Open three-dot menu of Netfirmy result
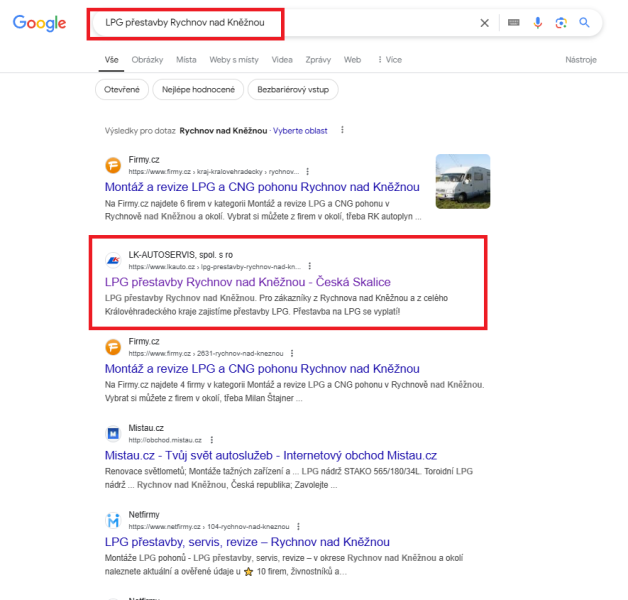The width and height of the screenshot is (628, 600). [x=298, y=526]
